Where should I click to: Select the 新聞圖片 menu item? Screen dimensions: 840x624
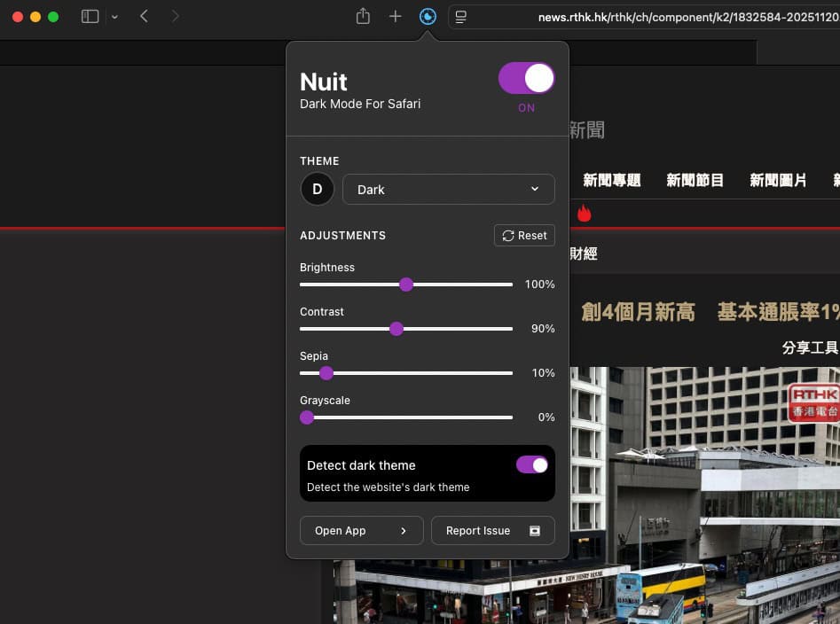coord(778,180)
